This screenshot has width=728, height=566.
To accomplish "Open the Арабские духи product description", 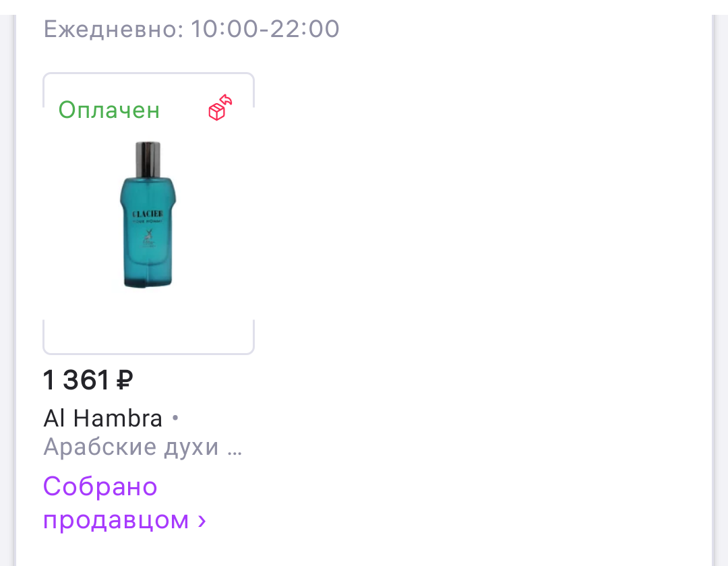I will coord(131,447).
